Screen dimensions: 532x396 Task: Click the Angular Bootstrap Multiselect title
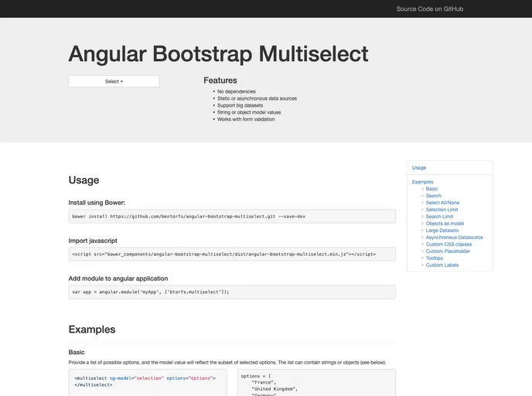[218, 54]
